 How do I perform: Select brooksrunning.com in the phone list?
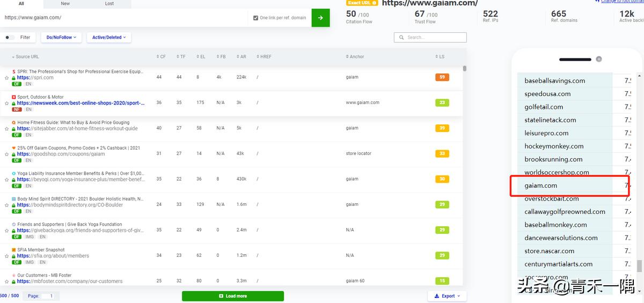[553, 159]
